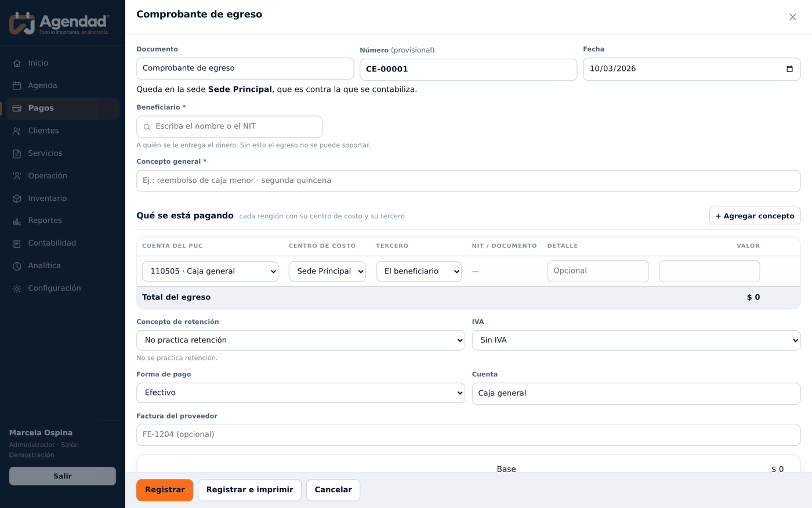Click Registrar e imprimir button
The image size is (812, 508).
[249, 490]
